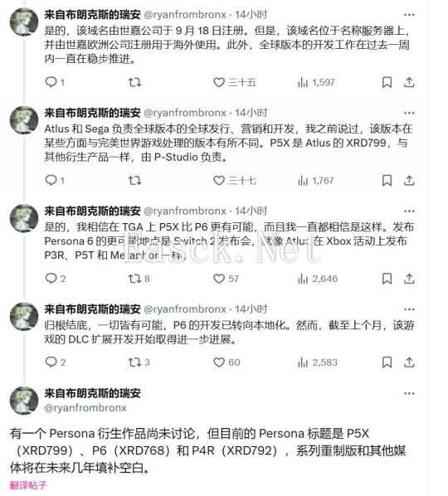Open view analytics showing 2,646

317,279
